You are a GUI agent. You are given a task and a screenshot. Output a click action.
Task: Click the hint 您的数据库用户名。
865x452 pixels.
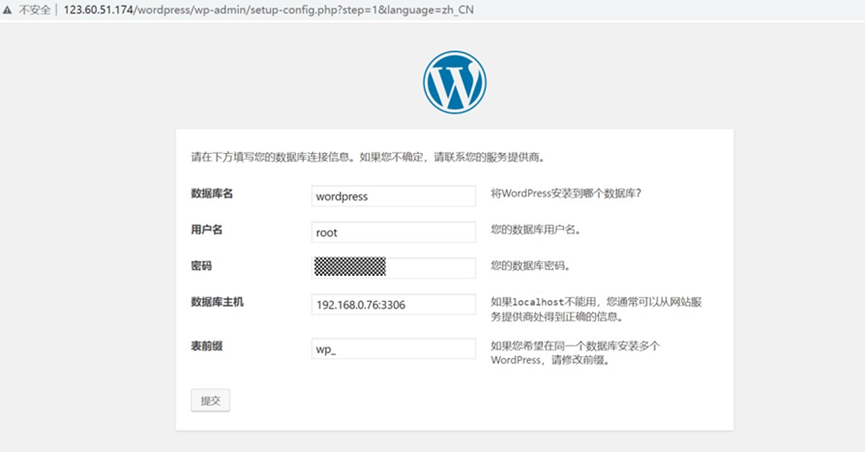536,230
